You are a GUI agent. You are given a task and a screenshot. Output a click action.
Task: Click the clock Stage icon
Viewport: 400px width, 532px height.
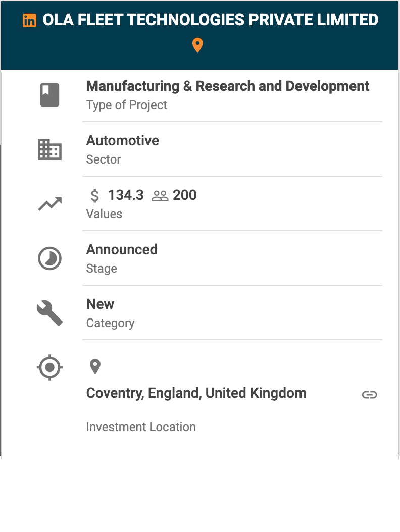pyautogui.click(x=49, y=258)
